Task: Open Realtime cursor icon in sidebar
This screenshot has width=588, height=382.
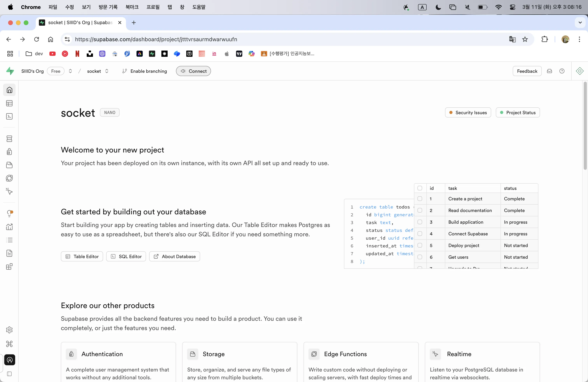Action: [9, 191]
